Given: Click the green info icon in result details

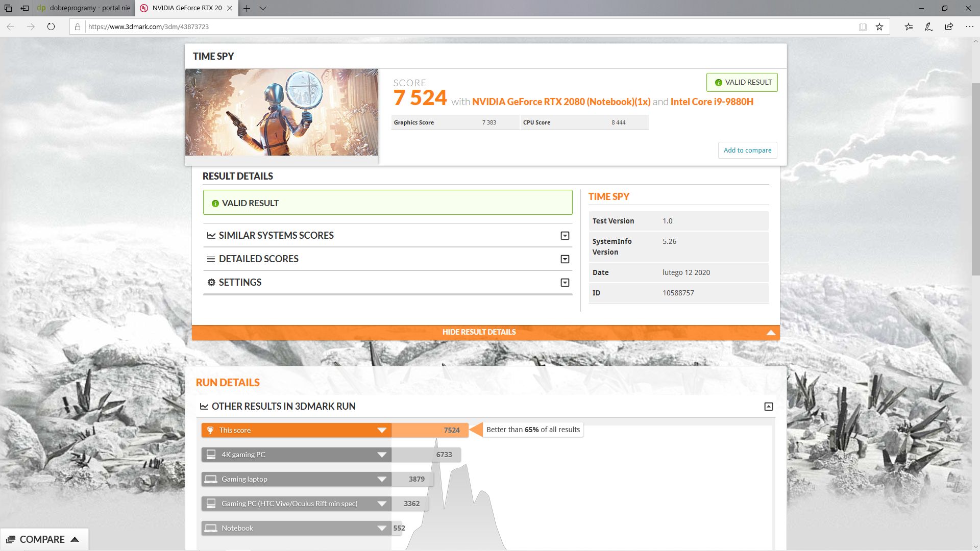Looking at the screenshot, I should coord(215,204).
